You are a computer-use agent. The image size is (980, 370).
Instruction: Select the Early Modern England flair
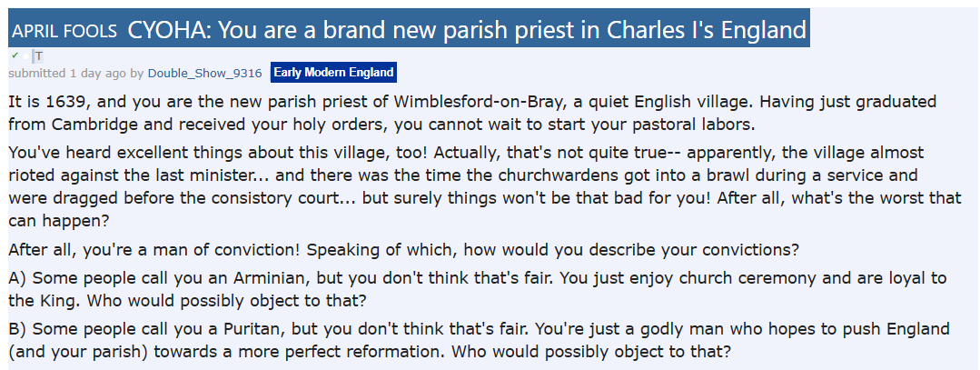333,73
